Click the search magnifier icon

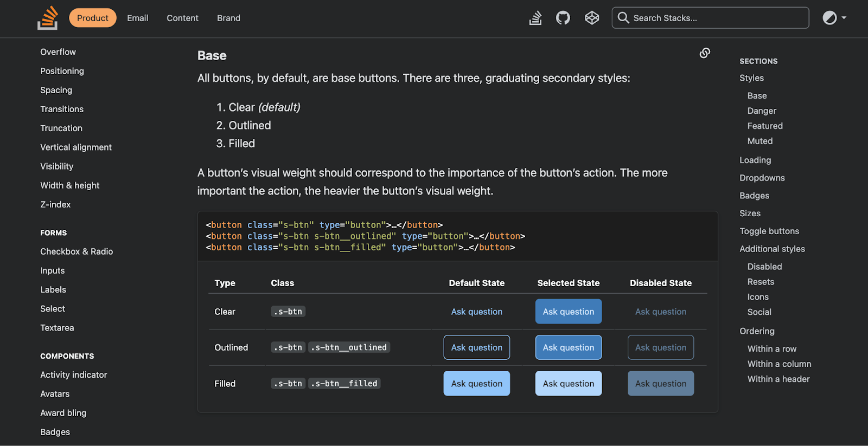pyautogui.click(x=623, y=18)
